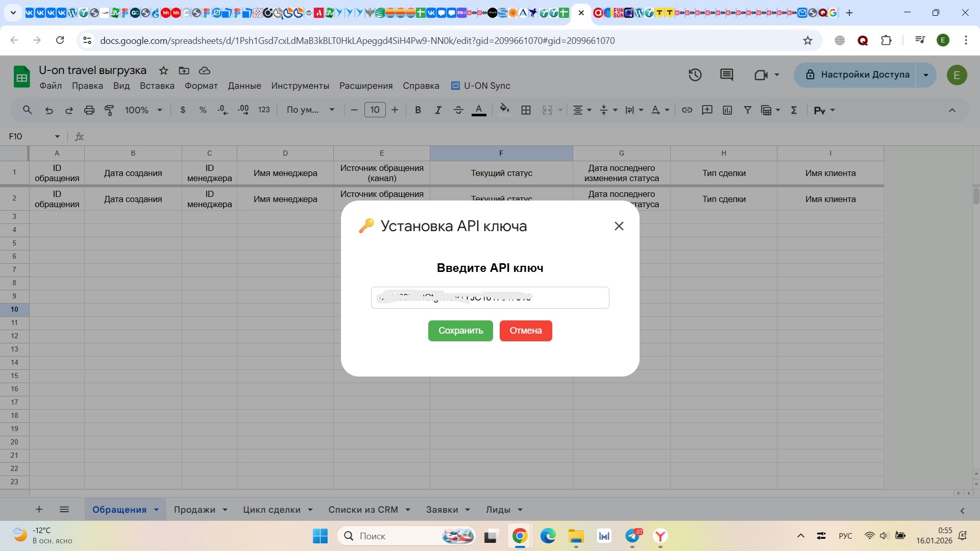Screen dimensions: 980x551
Task: Open version history clock icon
Action: [695, 75]
